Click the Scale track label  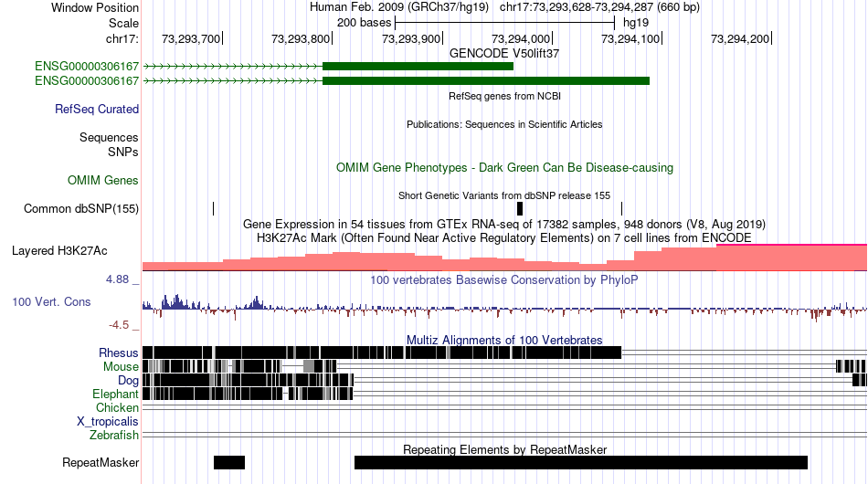coord(123,23)
